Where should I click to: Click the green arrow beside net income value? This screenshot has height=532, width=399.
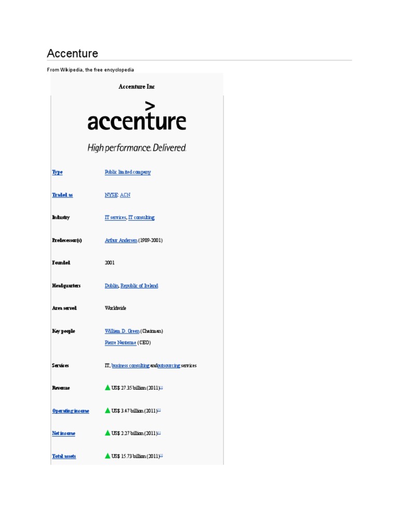click(x=108, y=433)
